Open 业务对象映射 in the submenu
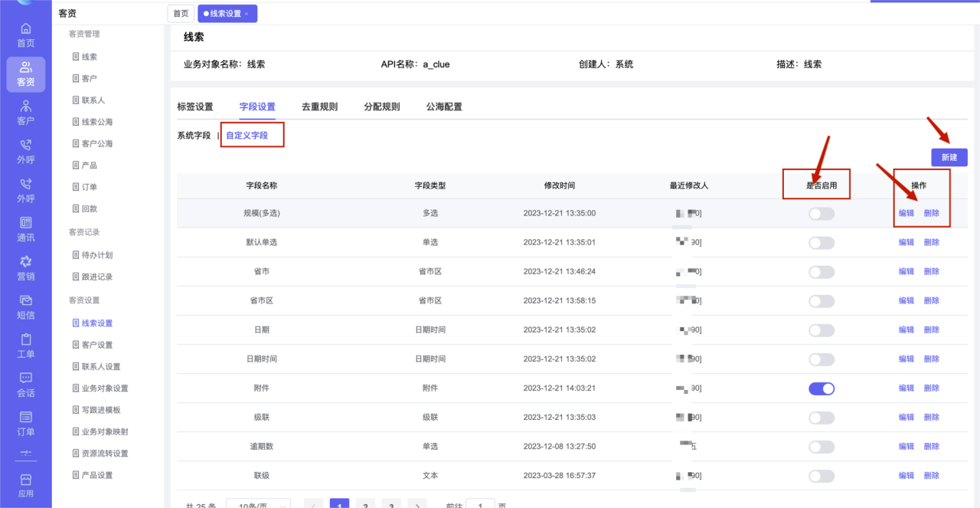Viewport: 980px width, 508px height. (x=100, y=431)
